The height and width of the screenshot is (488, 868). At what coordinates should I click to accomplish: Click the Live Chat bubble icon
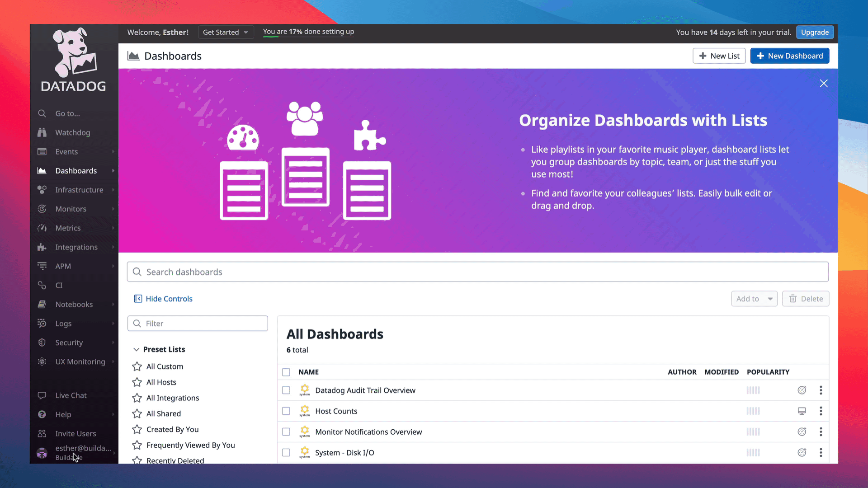click(42, 395)
